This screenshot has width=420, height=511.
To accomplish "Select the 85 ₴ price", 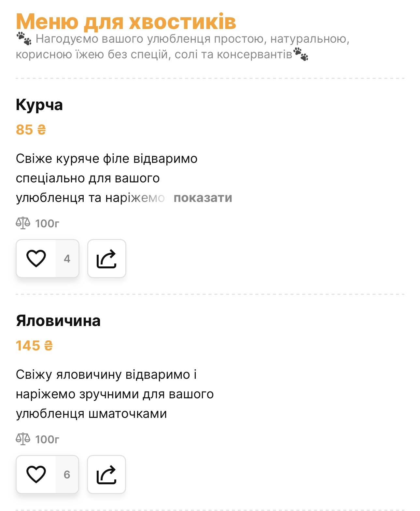I will 31,130.
